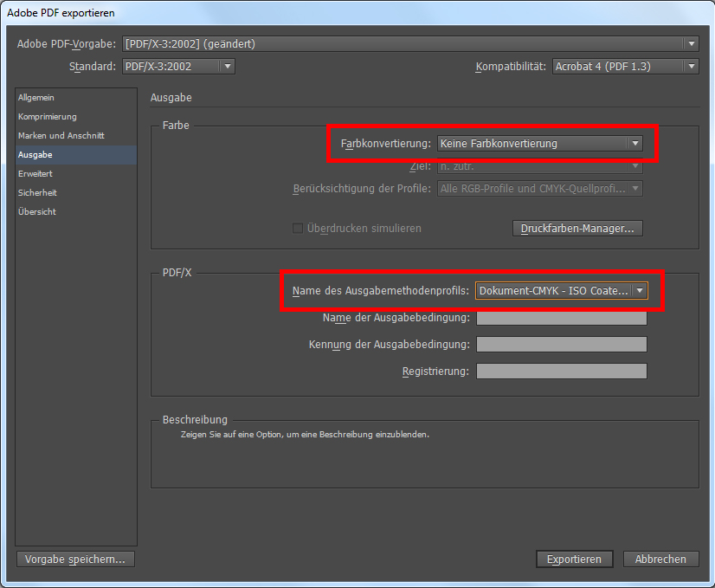Click the Name der Ausgabebedingung field
The image size is (715, 588).
coord(561,318)
